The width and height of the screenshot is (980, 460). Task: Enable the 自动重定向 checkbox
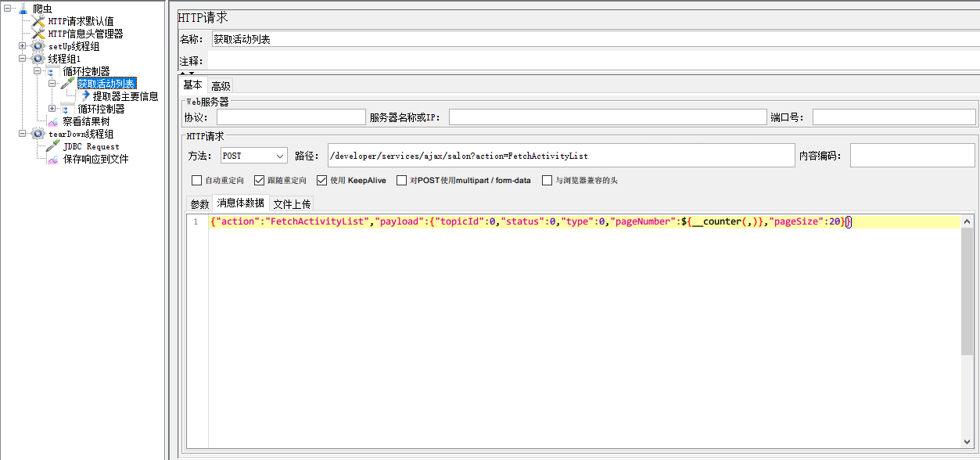(197, 181)
